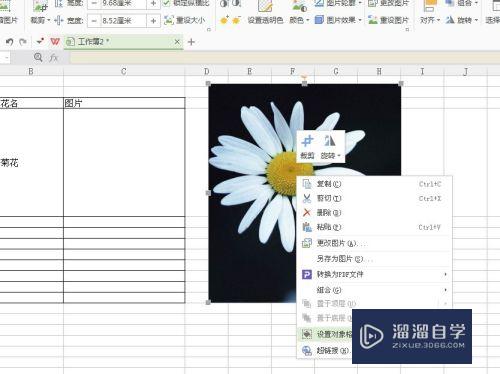
Task: Select column J header
Action: pos(465,71)
